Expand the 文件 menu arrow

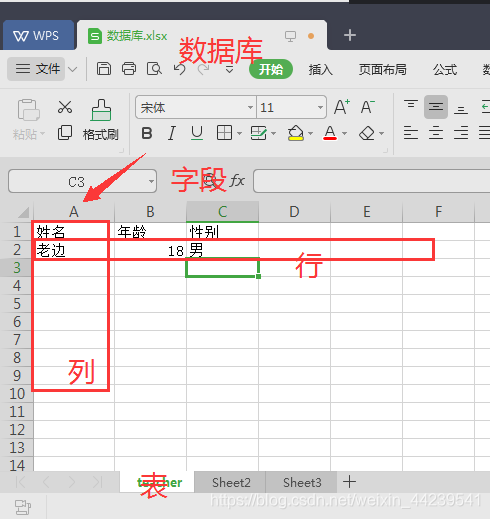point(72,69)
